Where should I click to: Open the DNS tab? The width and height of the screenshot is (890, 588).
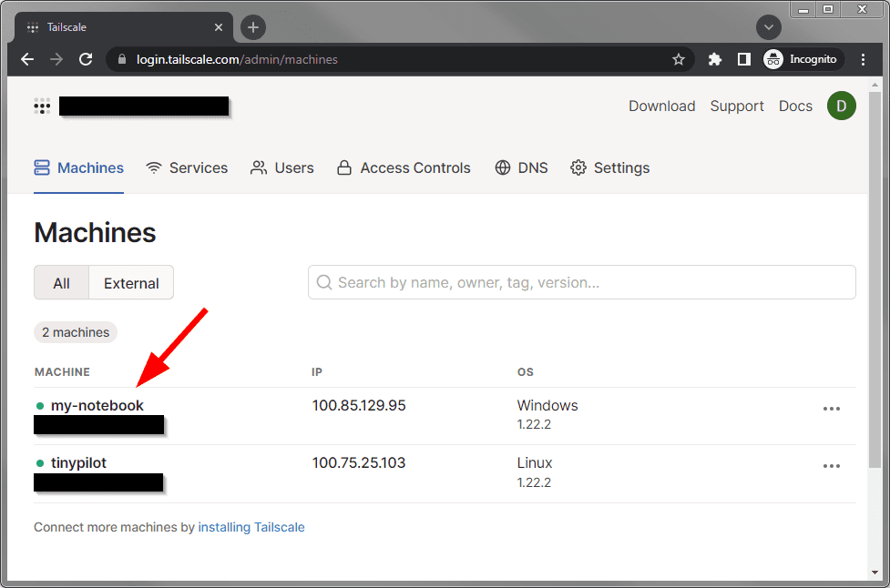click(522, 167)
